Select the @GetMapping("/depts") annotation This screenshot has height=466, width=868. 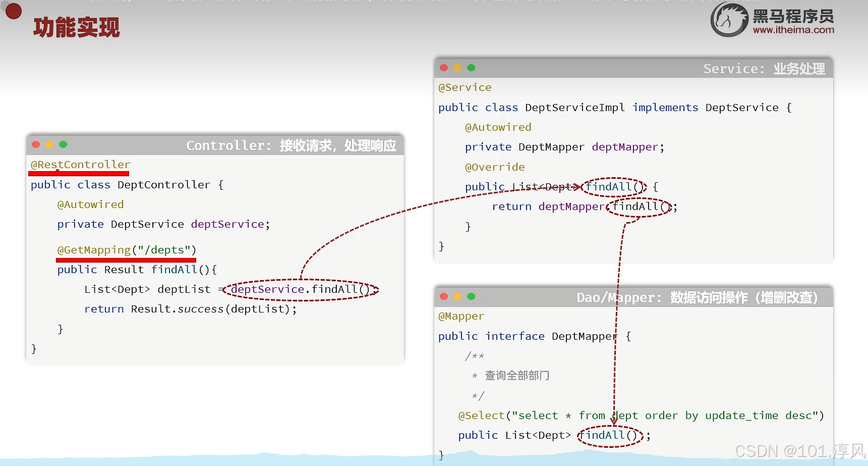click(x=127, y=250)
